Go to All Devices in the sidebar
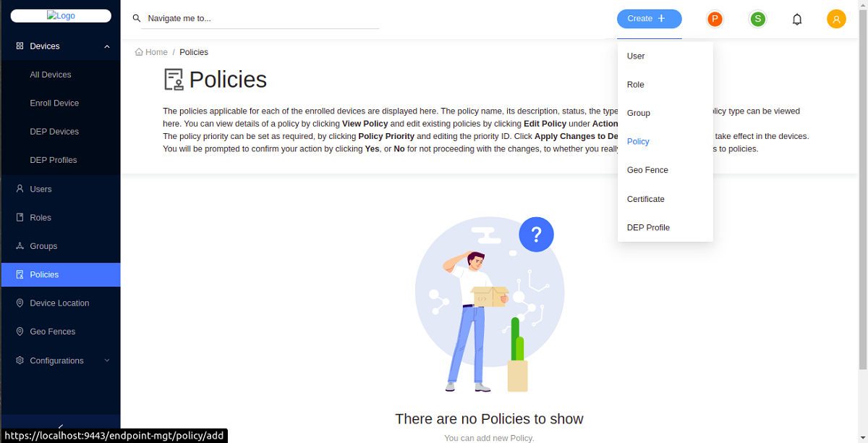The image size is (868, 443). point(51,75)
